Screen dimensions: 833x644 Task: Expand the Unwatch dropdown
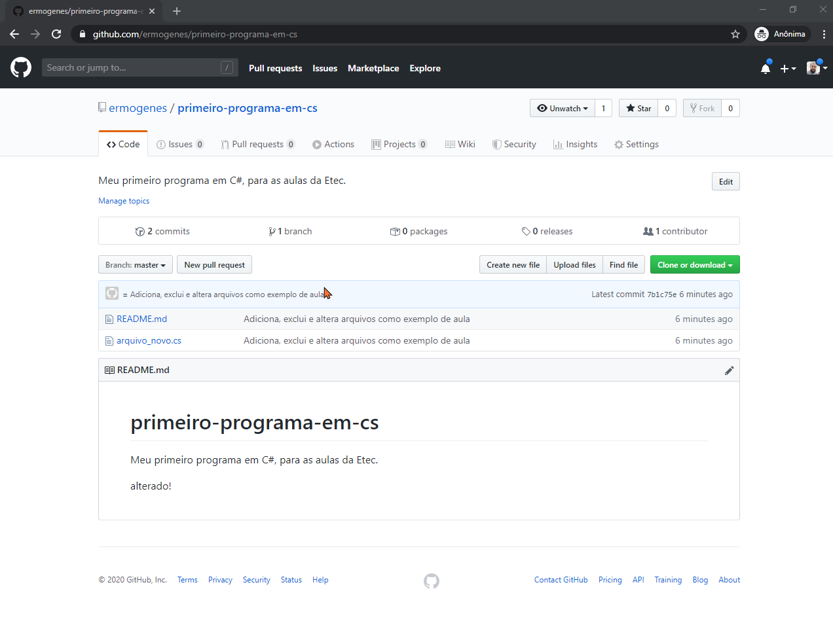coord(563,108)
